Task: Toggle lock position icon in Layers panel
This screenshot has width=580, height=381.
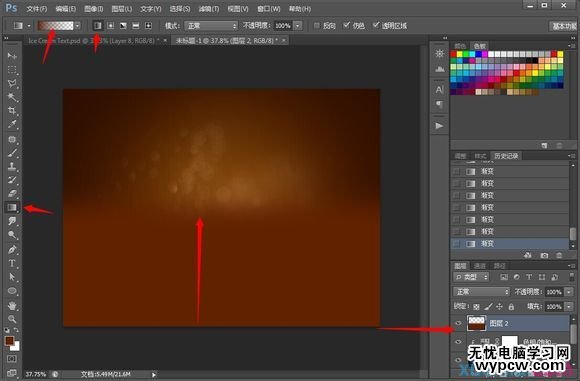Action: coord(499,307)
